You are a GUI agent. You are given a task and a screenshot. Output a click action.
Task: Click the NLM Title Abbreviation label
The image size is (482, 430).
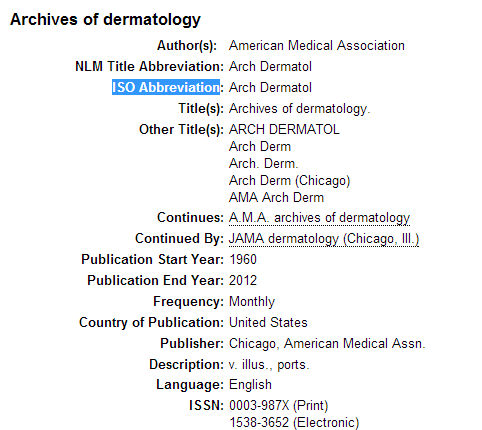(149, 66)
